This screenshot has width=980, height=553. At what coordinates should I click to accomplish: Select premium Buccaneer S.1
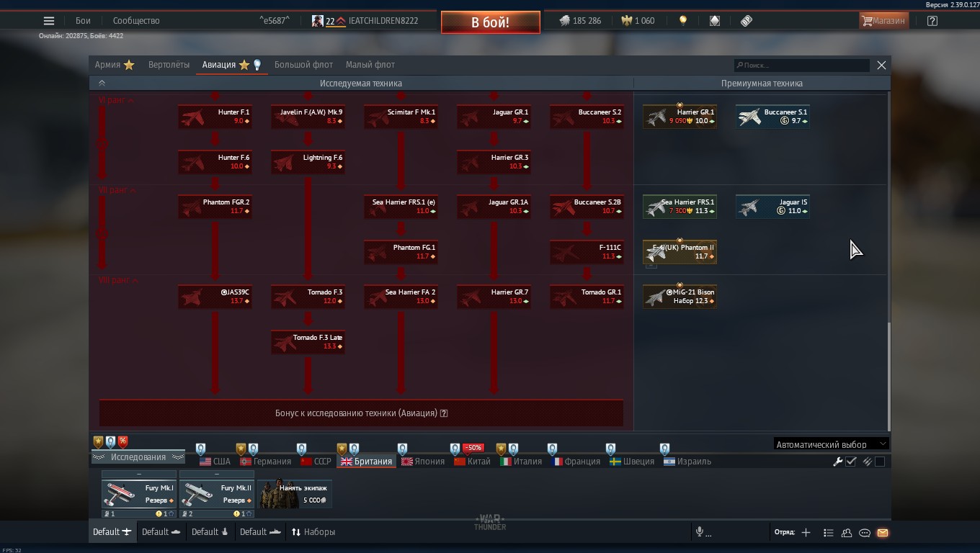(x=772, y=117)
